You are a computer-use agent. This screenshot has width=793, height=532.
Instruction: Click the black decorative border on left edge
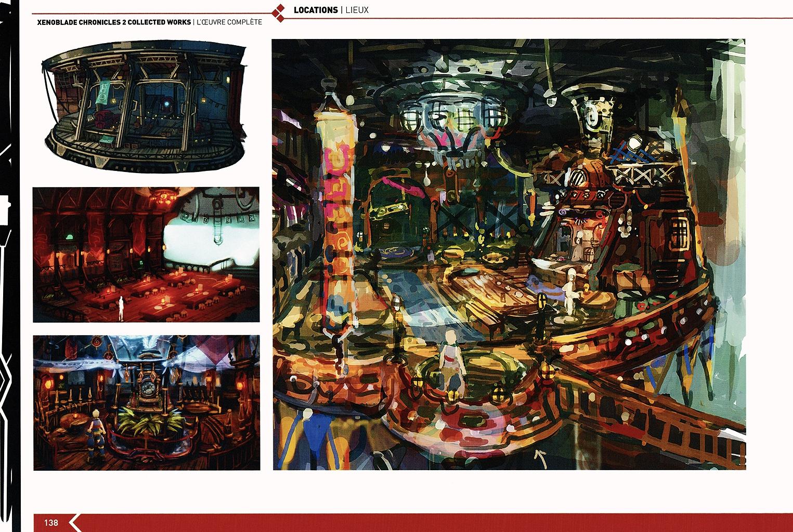pos(9,260)
